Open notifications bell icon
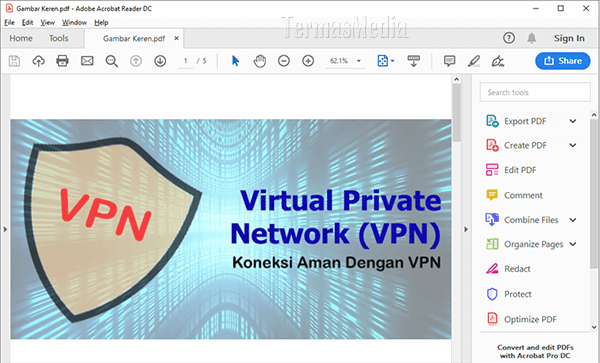This screenshot has height=363, width=600. (532, 38)
